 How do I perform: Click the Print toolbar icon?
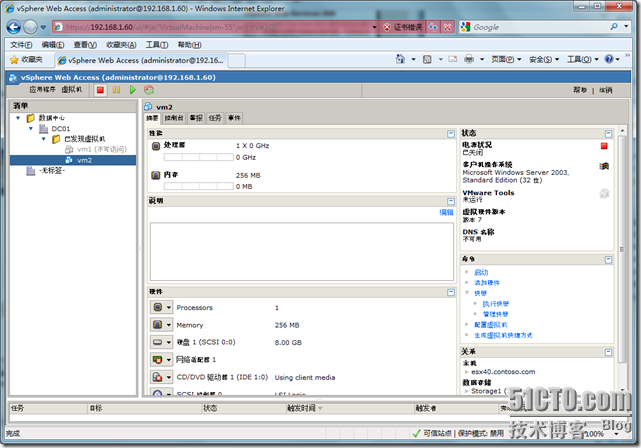click(x=469, y=60)
